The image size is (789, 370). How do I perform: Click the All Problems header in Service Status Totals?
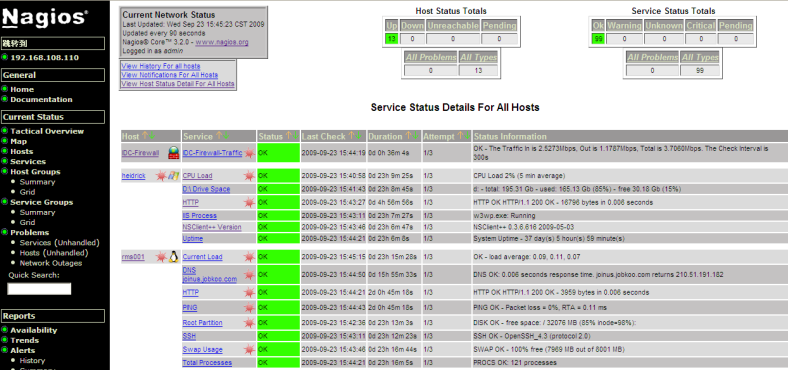[x=653, y=57]
